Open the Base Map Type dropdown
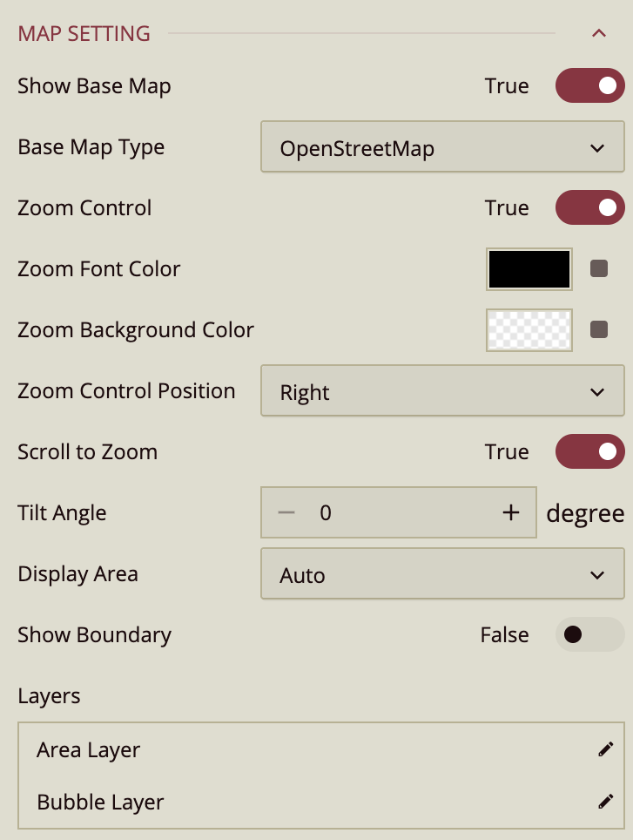Screen dimensions: 633x840 tap(442, 148)
